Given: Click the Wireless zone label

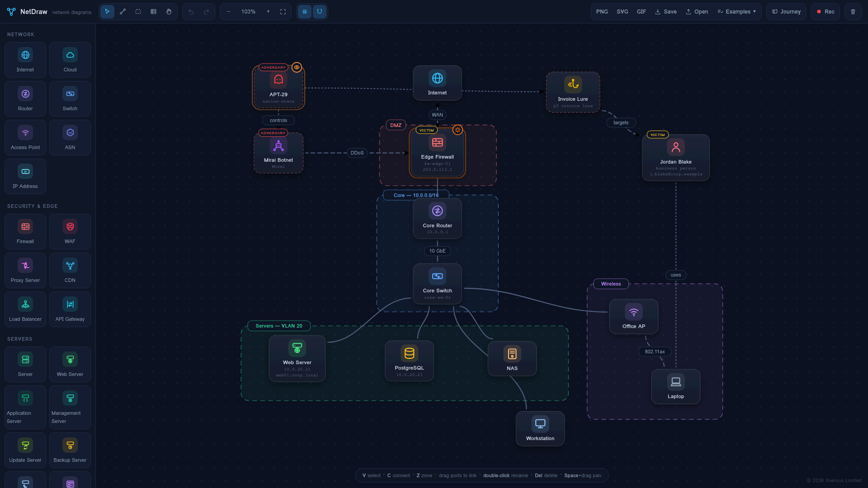Looking at the screenshot, I should point(611,284).
